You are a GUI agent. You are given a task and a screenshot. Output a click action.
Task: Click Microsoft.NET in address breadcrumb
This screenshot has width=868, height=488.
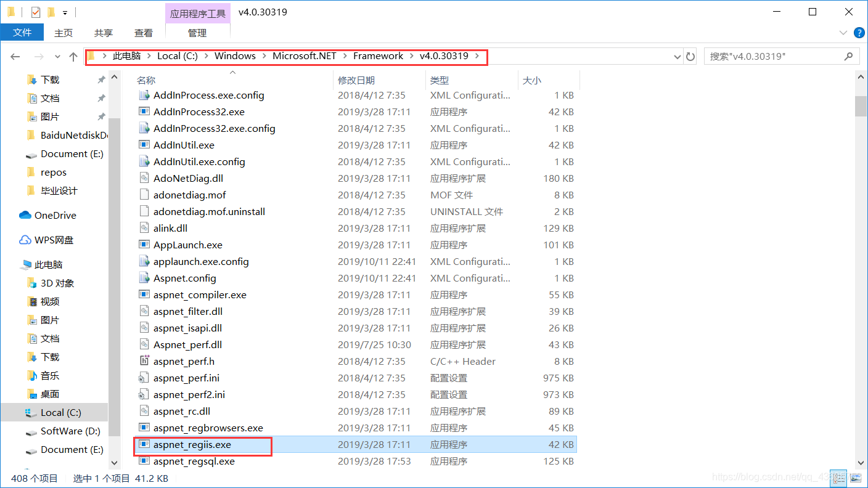(305, 55)
